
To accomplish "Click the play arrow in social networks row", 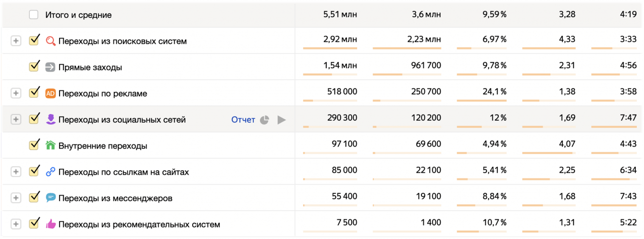I will click(282, 120).
